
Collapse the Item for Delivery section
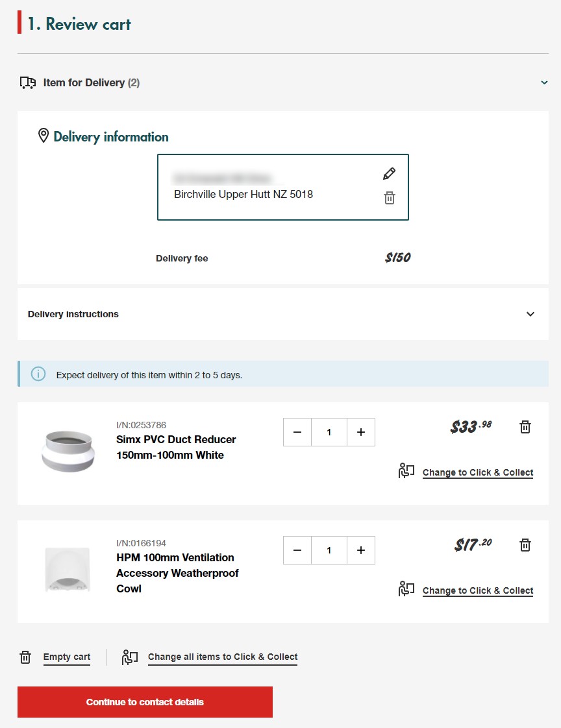pos(544,82)
